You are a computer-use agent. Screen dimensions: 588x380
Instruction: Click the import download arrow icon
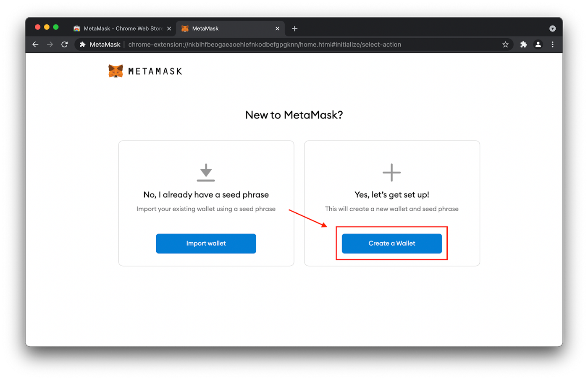click(x=206, y=173)
